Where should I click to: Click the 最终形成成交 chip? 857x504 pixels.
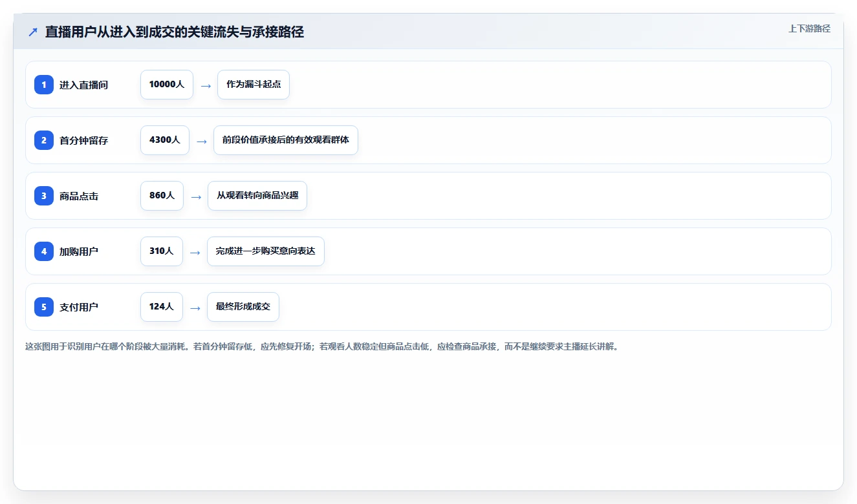point(243,307)
